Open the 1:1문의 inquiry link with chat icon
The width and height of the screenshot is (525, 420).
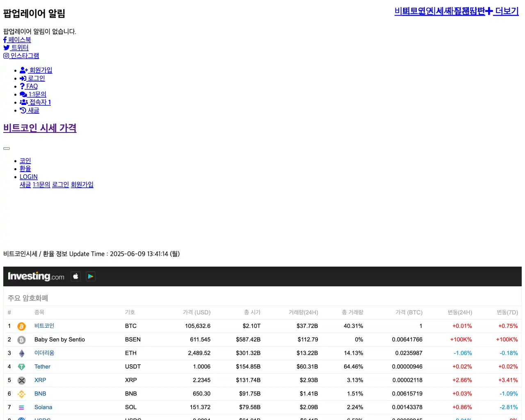click(x=33, y=94)
